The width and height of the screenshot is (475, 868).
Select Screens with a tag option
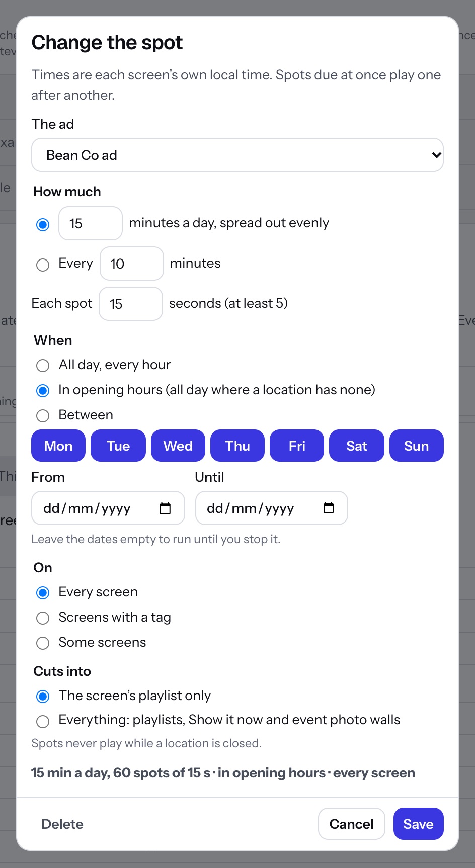pos(43,618)
